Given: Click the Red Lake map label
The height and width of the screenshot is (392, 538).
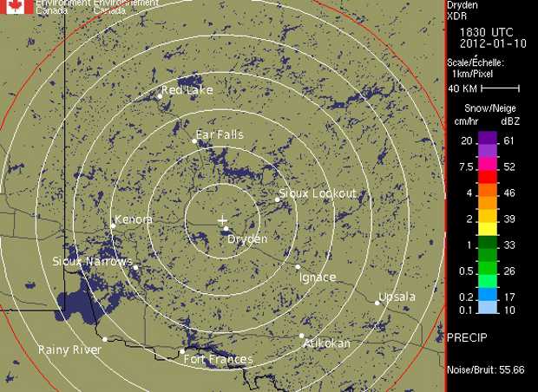Looking at the screenshot, I should (187, 90).
